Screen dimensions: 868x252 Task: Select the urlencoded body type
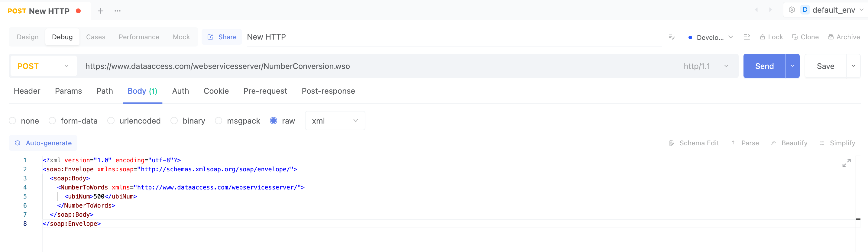click(111, 121)
